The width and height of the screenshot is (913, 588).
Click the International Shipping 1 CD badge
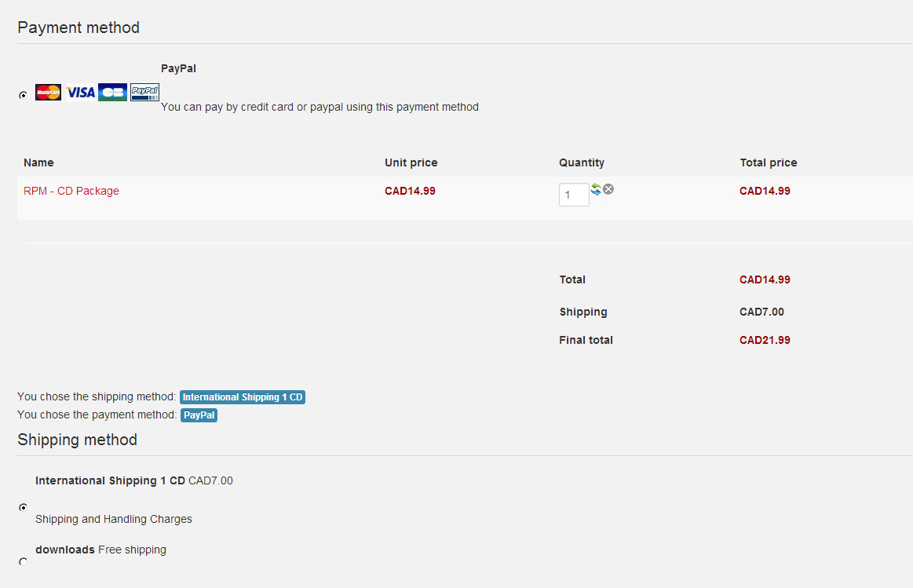[x=243, y=397]
